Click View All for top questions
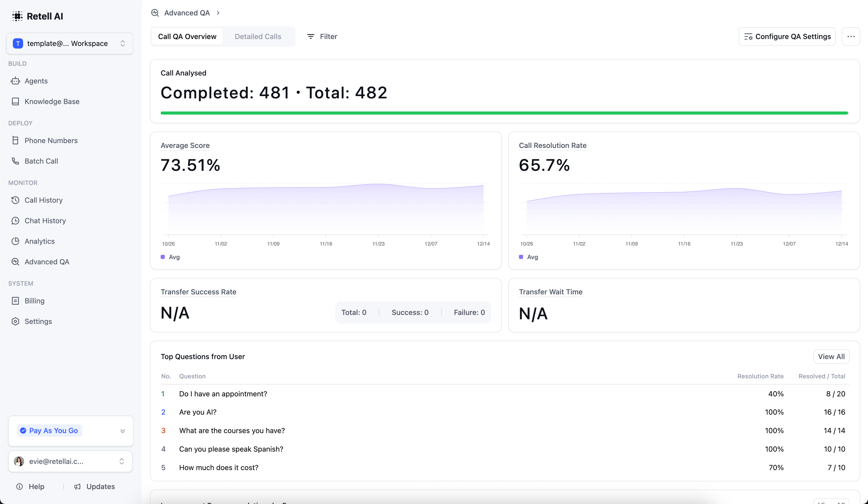The image size is (868, 504). coord(831,357)
